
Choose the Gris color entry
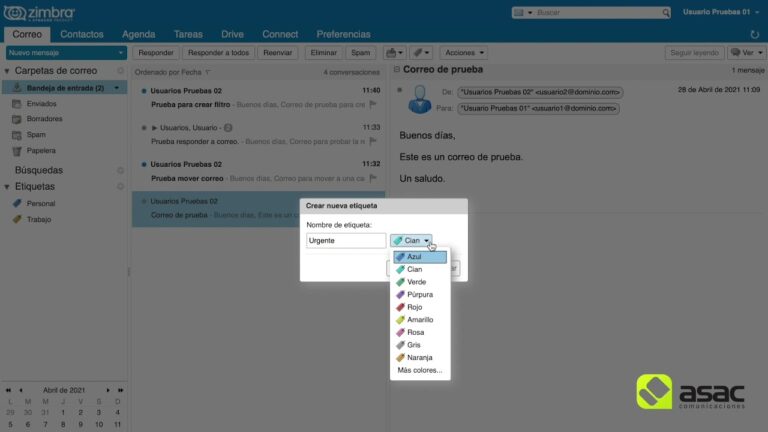click(420, 345)
